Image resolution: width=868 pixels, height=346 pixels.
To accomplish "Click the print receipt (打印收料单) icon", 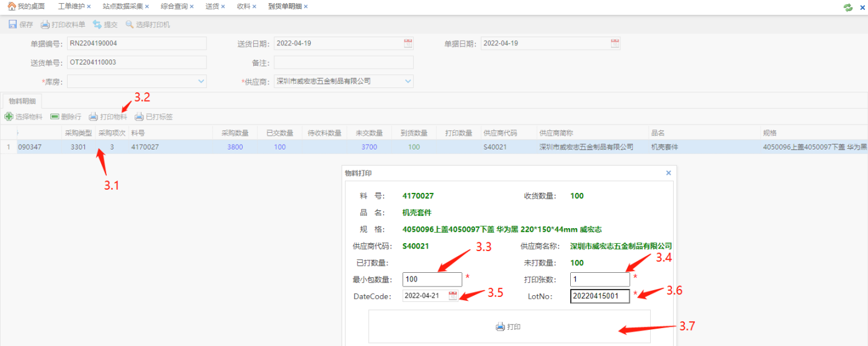I will tap(45, 25).
